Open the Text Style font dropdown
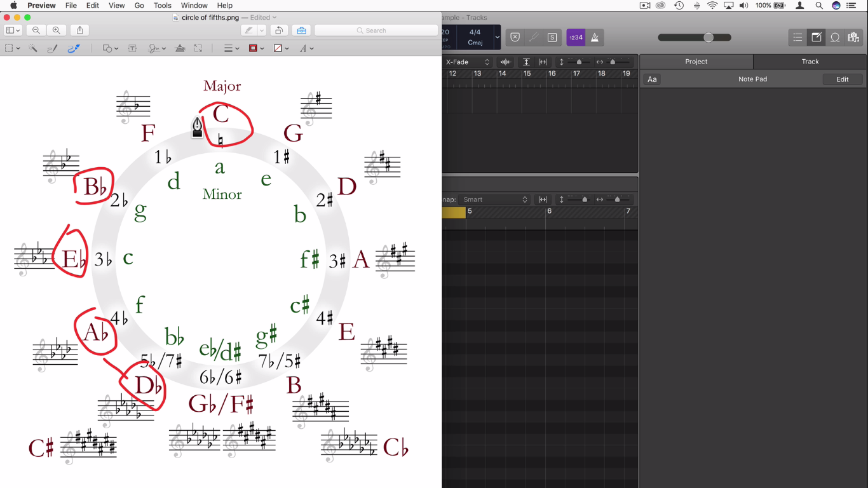Viewport: 868px width, 488px height. (x=307, y=48)
